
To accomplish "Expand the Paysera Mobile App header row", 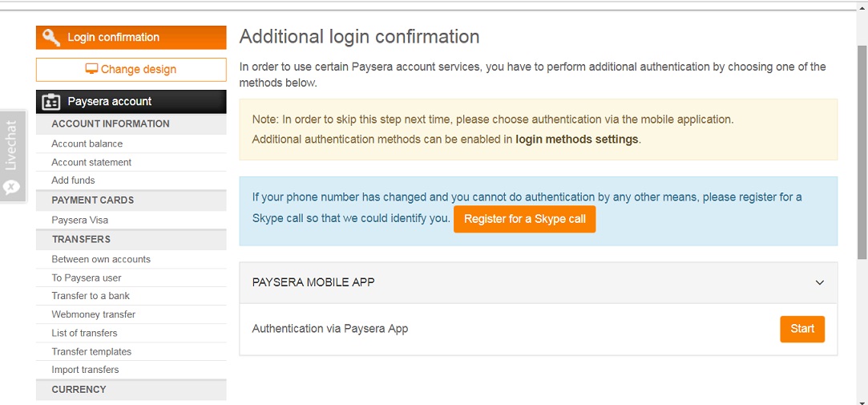I will click(538, 282).
